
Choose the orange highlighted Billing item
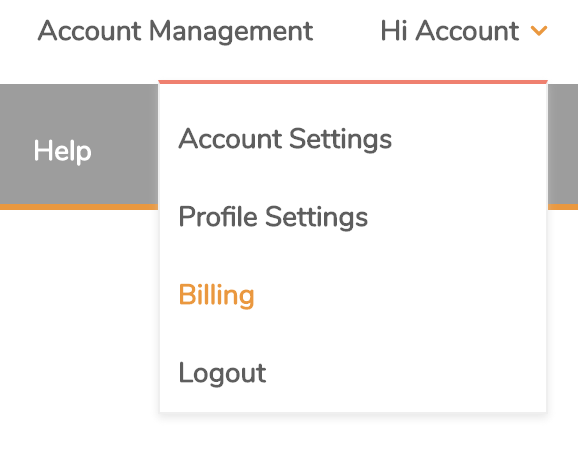pyautogui.click(x=216, y=295)
